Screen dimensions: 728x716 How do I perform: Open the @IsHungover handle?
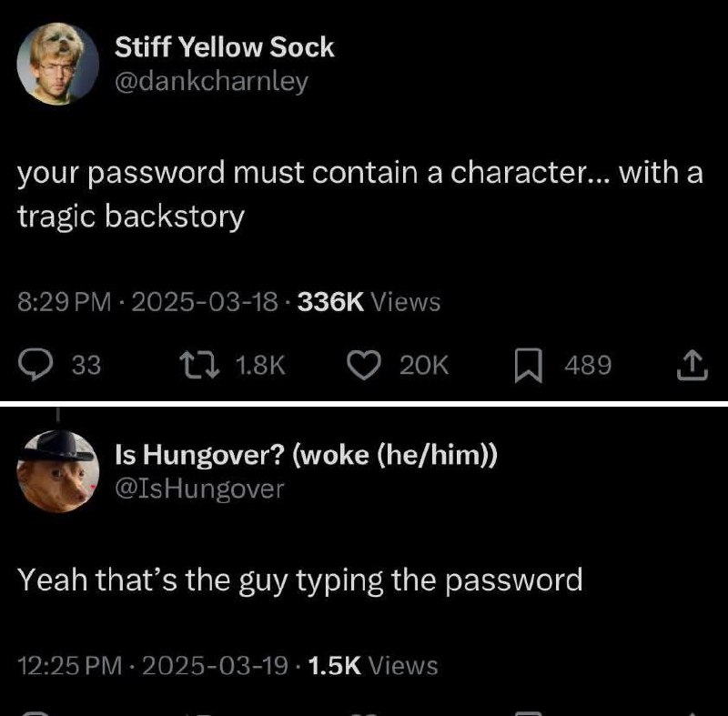(199, 489)
